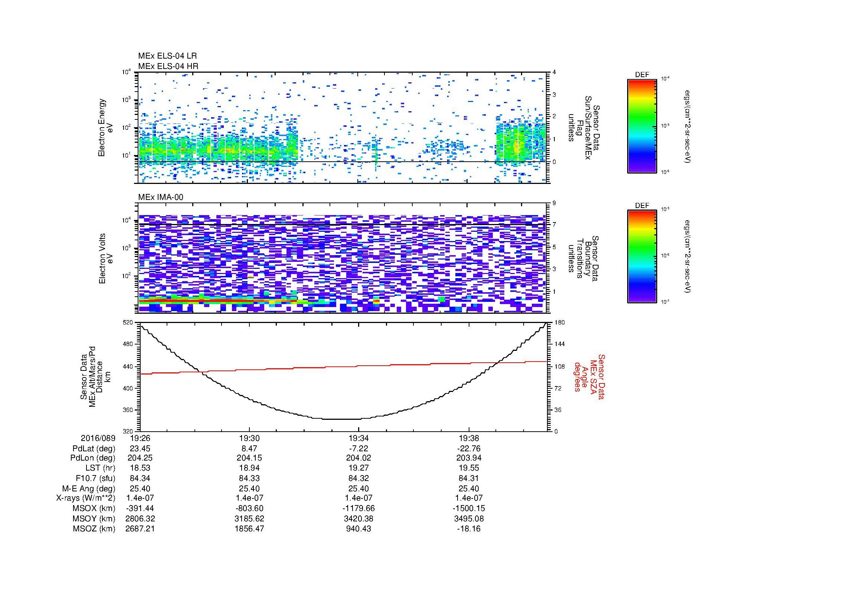Click the MSOX value '-1179.66'
Viewport: 868px width, 613px height.
[358, 508]
